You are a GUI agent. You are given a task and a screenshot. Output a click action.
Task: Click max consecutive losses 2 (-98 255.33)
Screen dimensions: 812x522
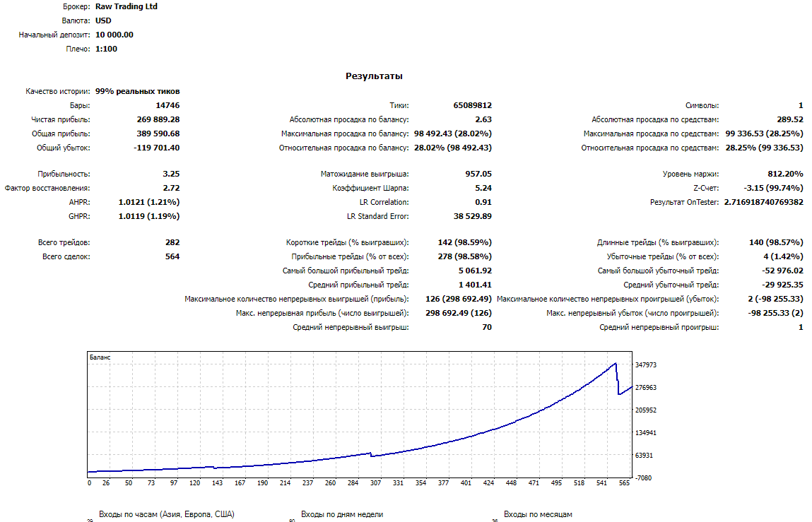[x=776, y=299]
